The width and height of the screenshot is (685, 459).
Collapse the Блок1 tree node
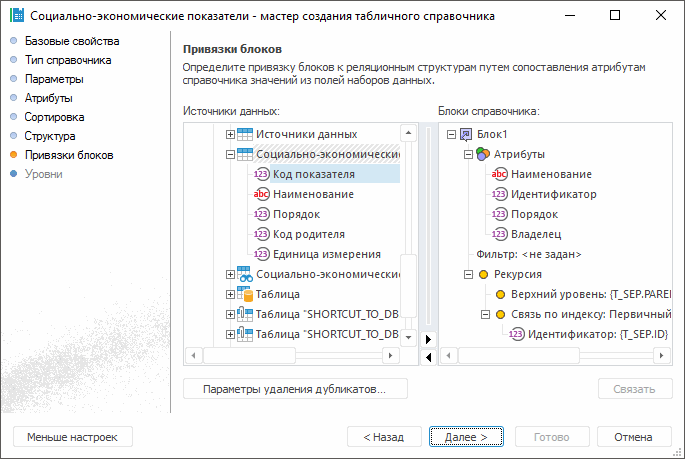(x=451, y=134)
